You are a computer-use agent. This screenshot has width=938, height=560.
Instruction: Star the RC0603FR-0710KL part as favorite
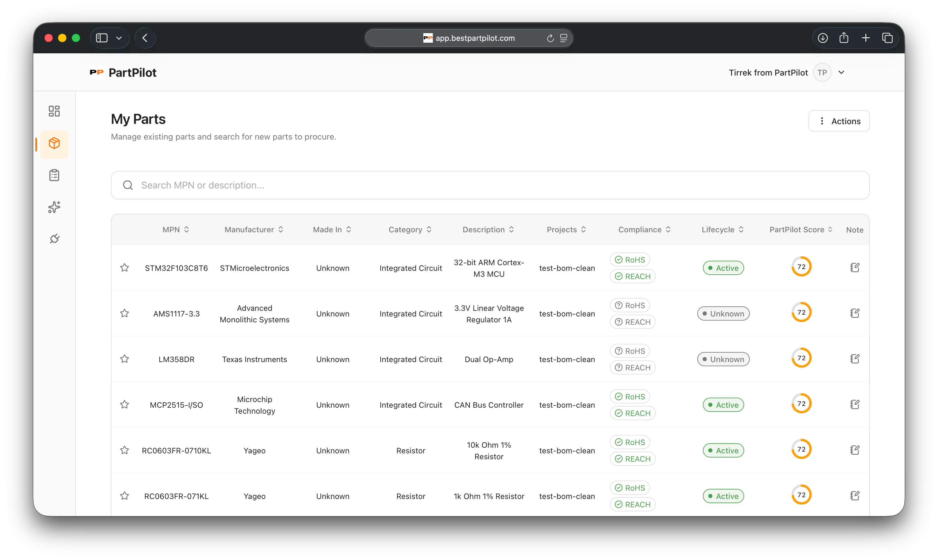click(x=125, y=451)
